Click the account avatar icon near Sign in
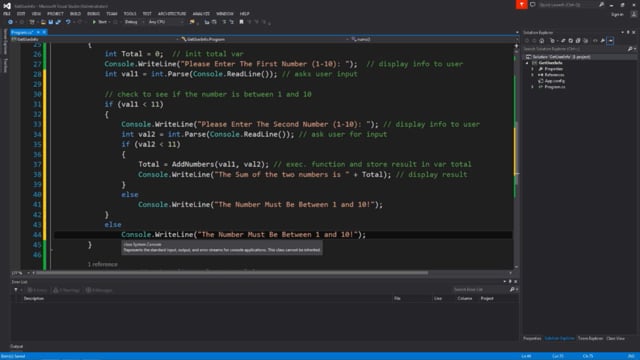Screen dimensions: 640x360 coord(633,14)
